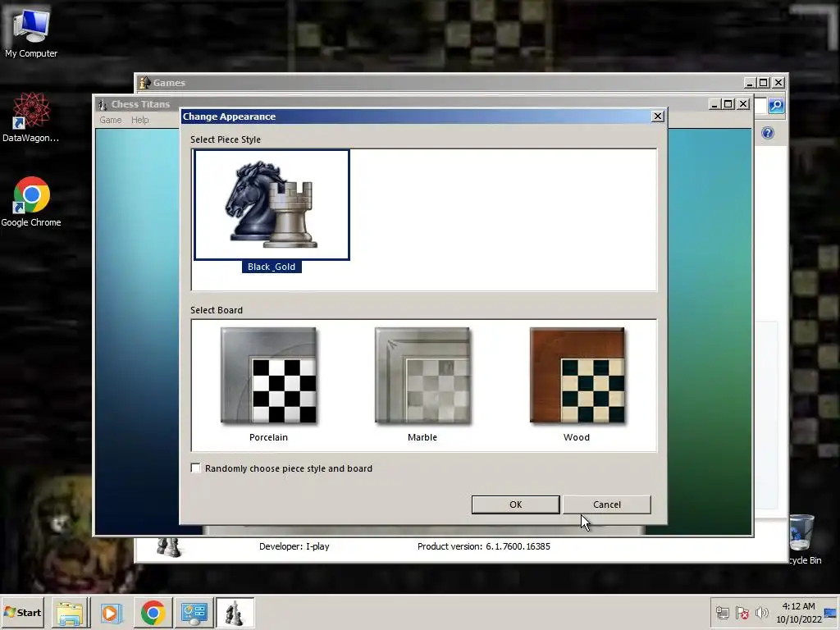Screen dimensions: 840x630
Task: Maximize the Chess Titans window
Action: pos(728,104)
